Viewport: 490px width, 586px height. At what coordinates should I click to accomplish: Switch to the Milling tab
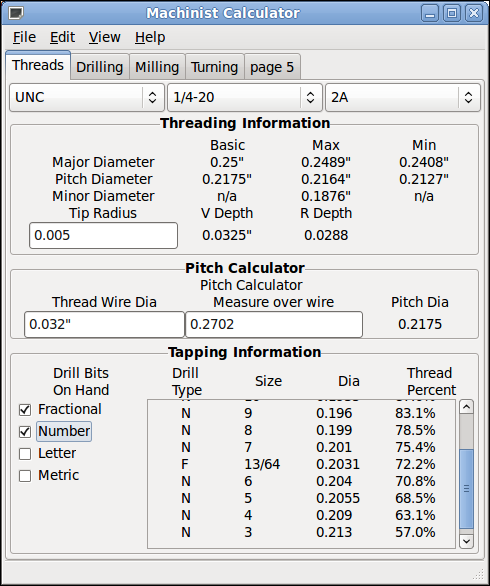coord(157,67)
